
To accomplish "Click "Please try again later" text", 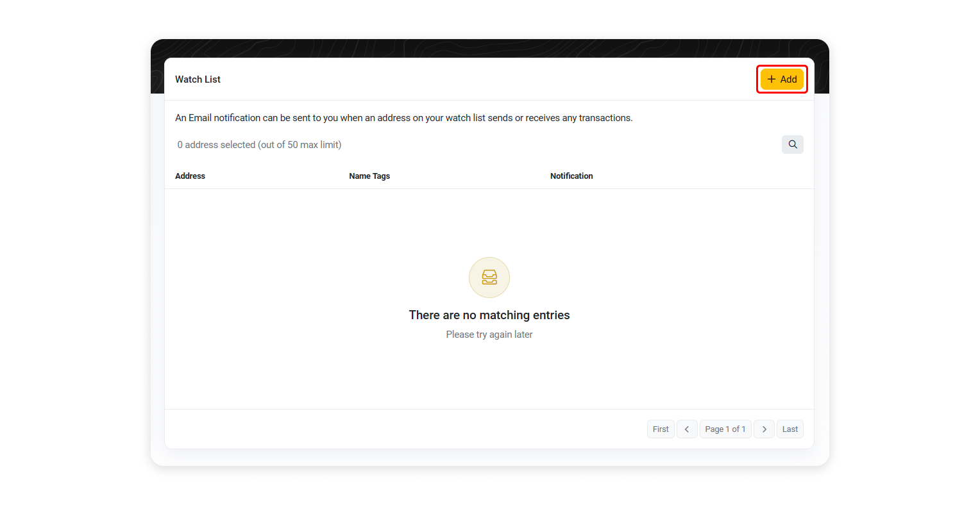I will (x=489, y=335).
